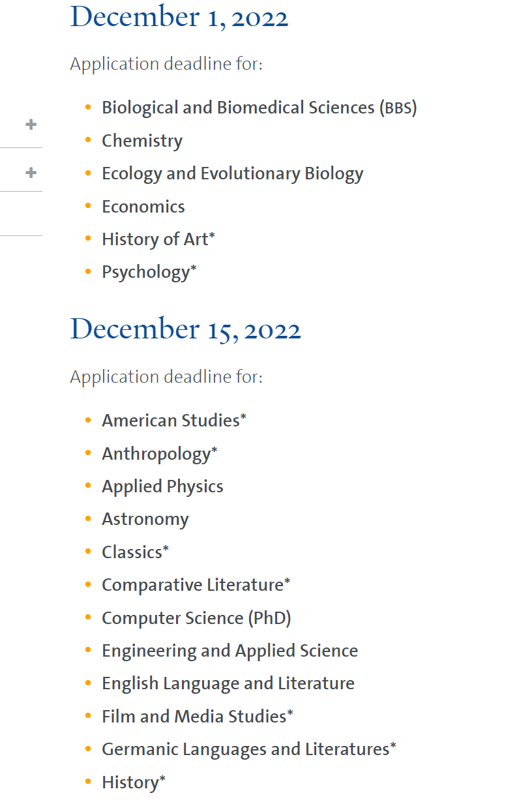Click the Chemistry list item
532x804 pixels.
tap(142, 141)
